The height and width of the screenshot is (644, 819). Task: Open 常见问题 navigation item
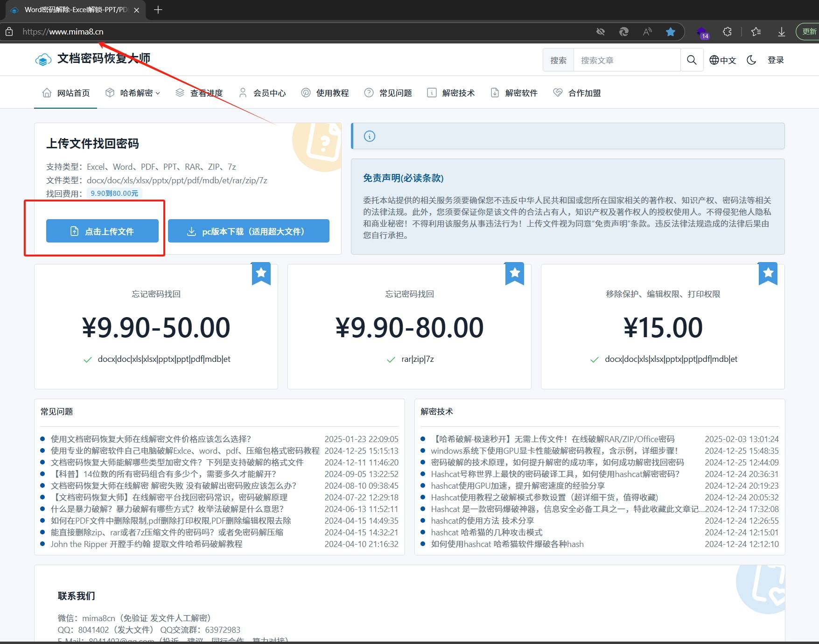coord(388,93)
